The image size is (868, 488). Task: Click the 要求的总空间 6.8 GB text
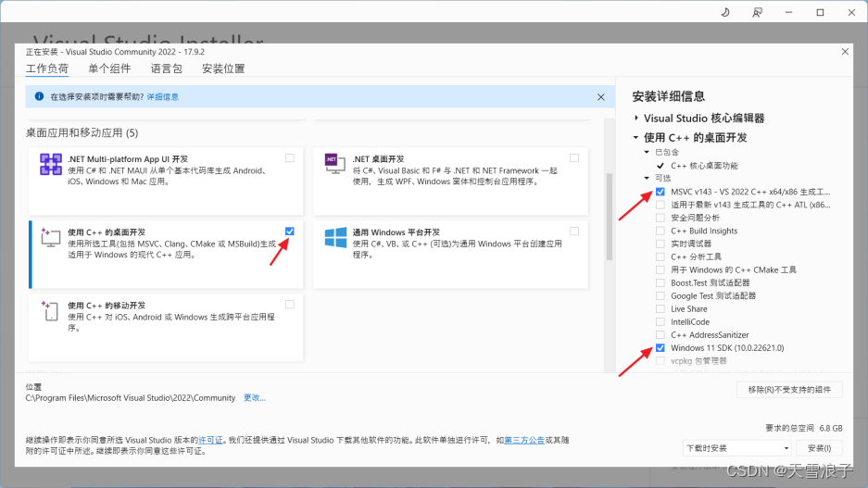click(804, 428)
